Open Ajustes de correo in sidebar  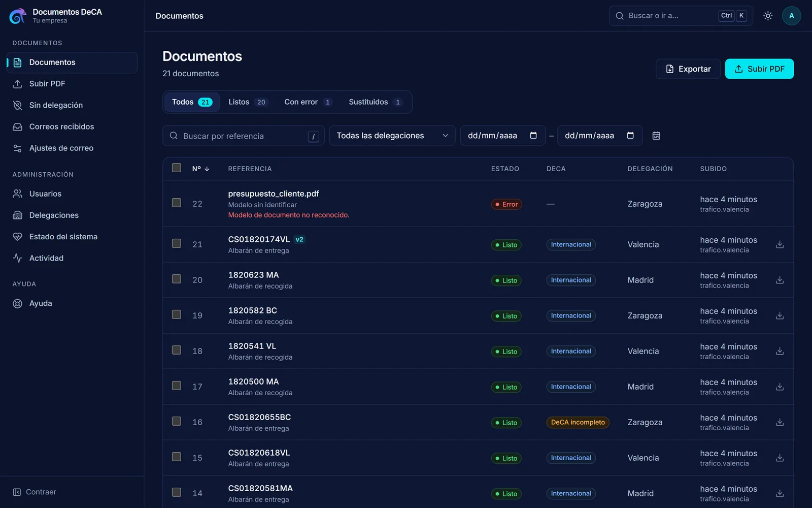72,148
